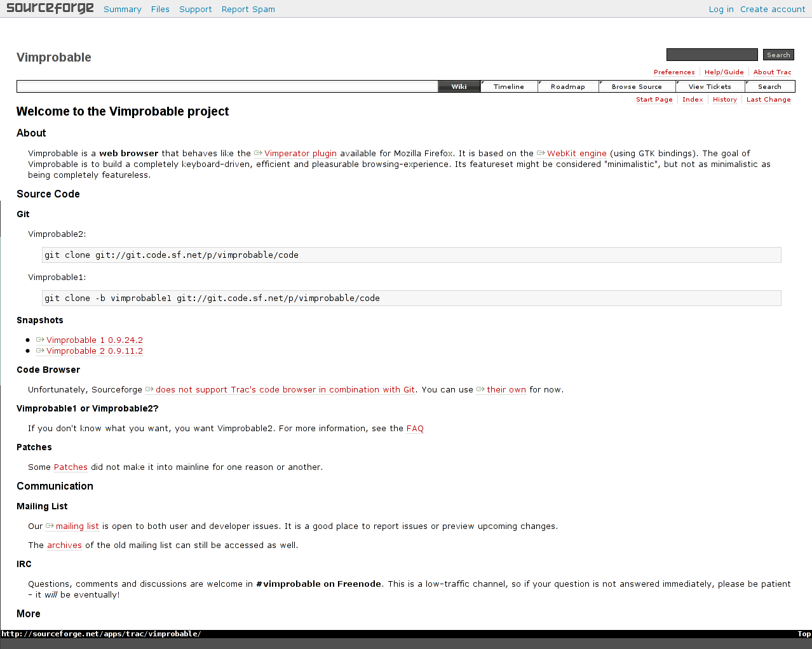Screen dimensions: 812x649
Task: Click the external-link arrow beside WebKit engine
Action: (541, 153)
